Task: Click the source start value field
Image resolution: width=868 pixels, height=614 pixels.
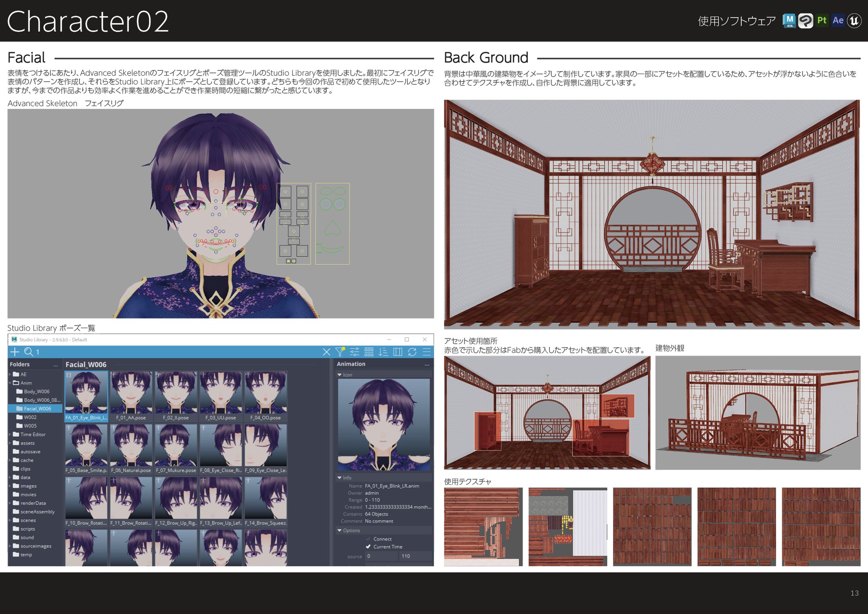Action: pyautogui.click(x=381, y=556)
